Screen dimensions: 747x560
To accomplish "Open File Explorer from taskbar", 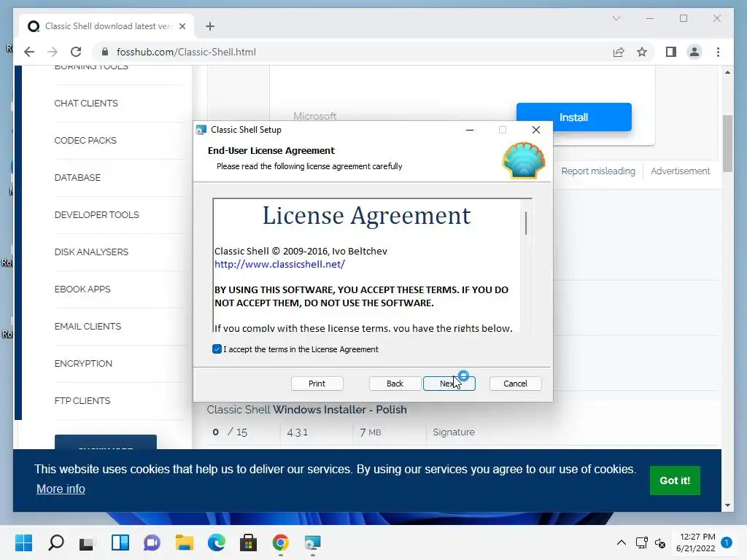I will (x=184, y=542).
